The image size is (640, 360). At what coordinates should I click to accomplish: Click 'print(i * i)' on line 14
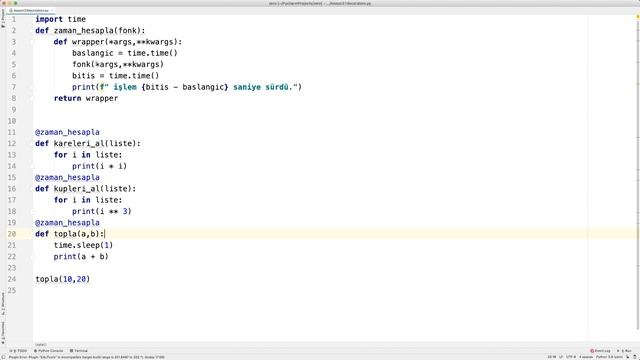click(x=100, y=166)
